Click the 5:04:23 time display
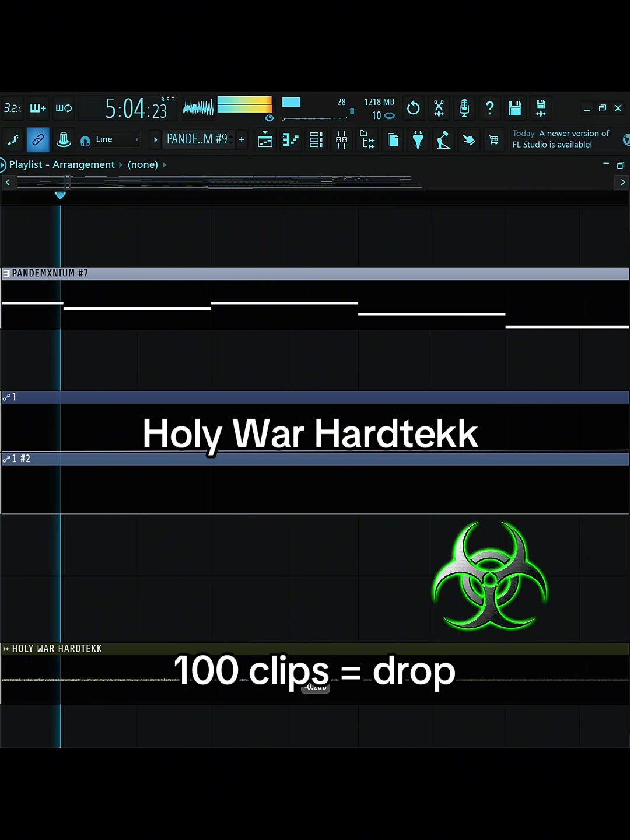 tap(137, 108)
